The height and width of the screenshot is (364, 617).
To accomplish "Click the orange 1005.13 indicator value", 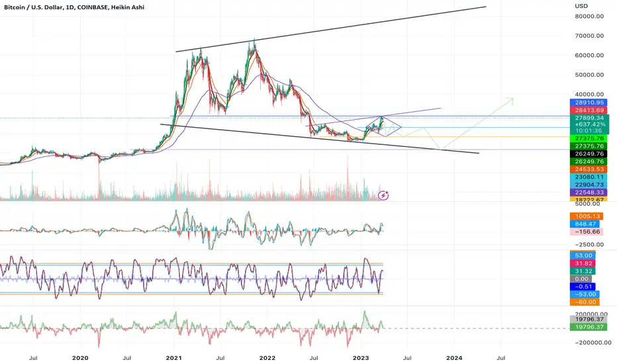I will [x=587, y=216].
